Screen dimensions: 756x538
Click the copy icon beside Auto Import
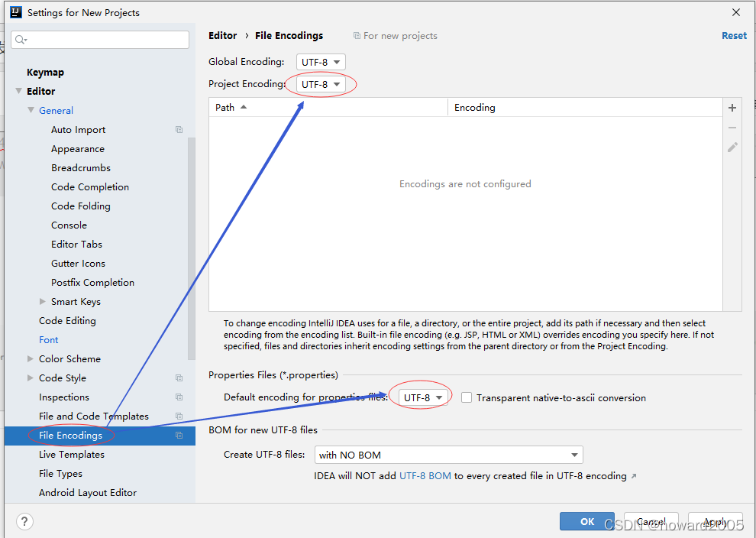(x=179, y=129)
